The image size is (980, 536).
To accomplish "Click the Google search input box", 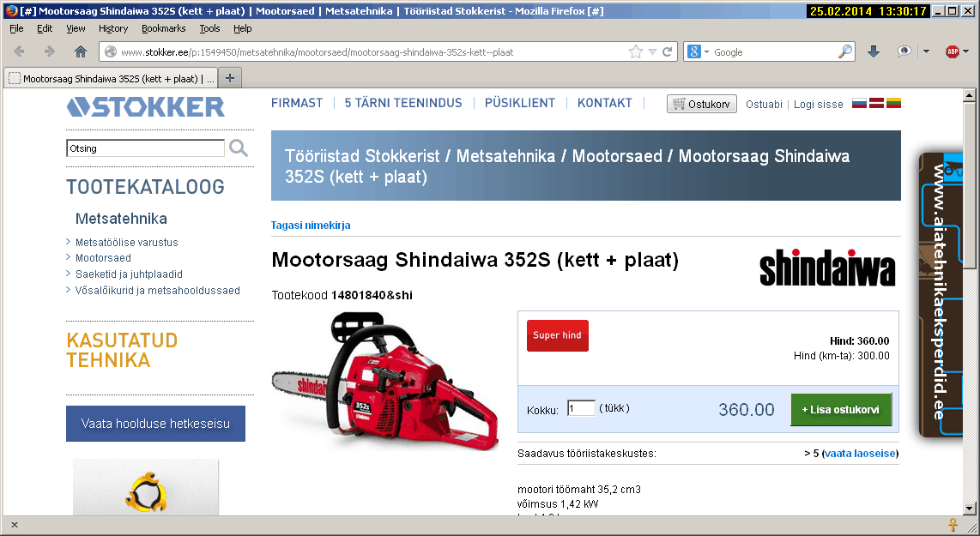I will [774, 52].
